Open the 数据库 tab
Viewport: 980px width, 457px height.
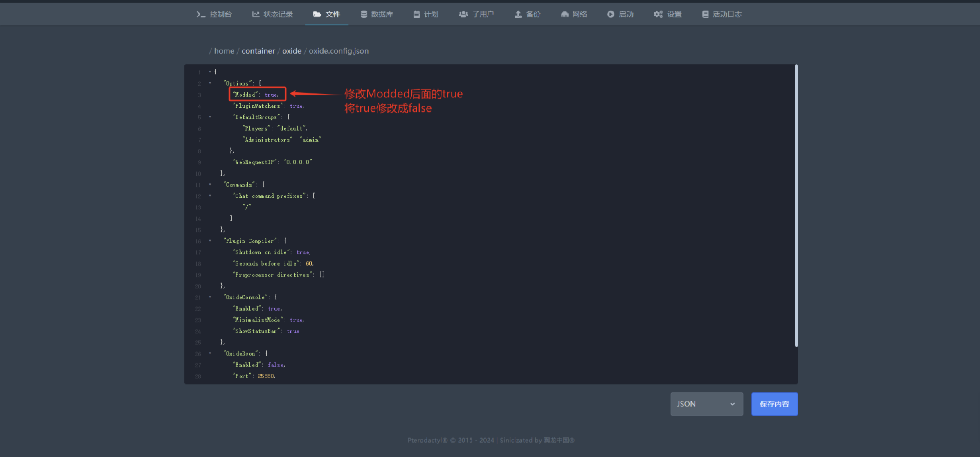pyautogui.click(x=376, y=14)
